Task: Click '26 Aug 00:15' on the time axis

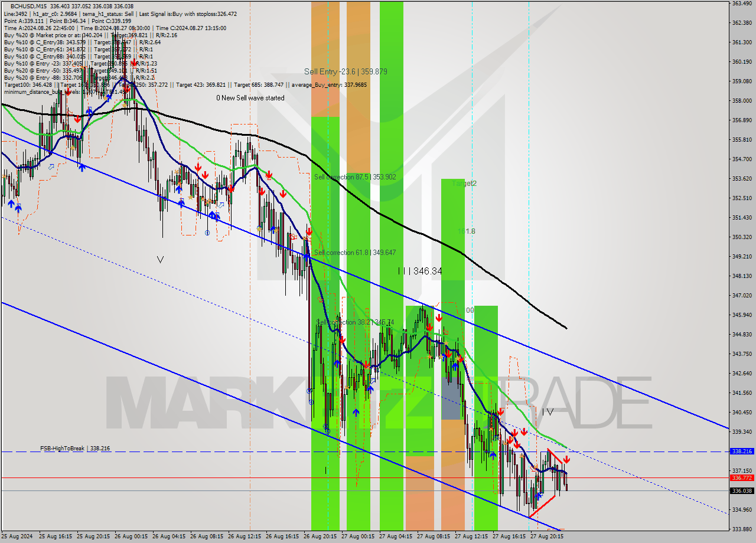Action: 132,537
